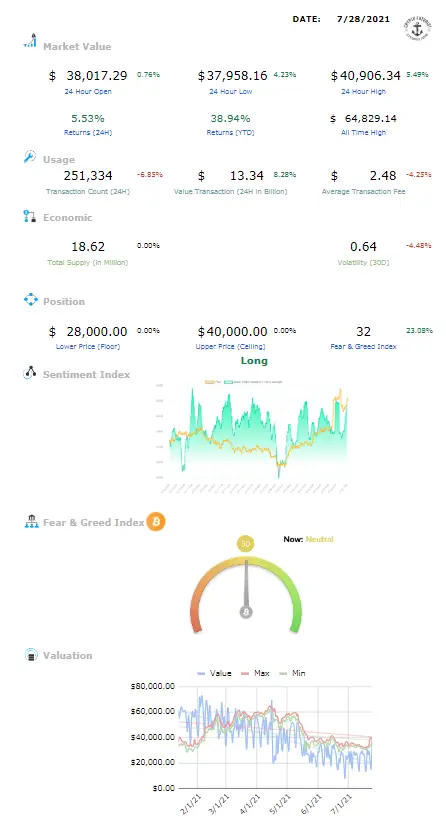This screenshot has height=827, width=446.
Task: Click the Volatility (30D) label
Action: (x=363, y=262)
